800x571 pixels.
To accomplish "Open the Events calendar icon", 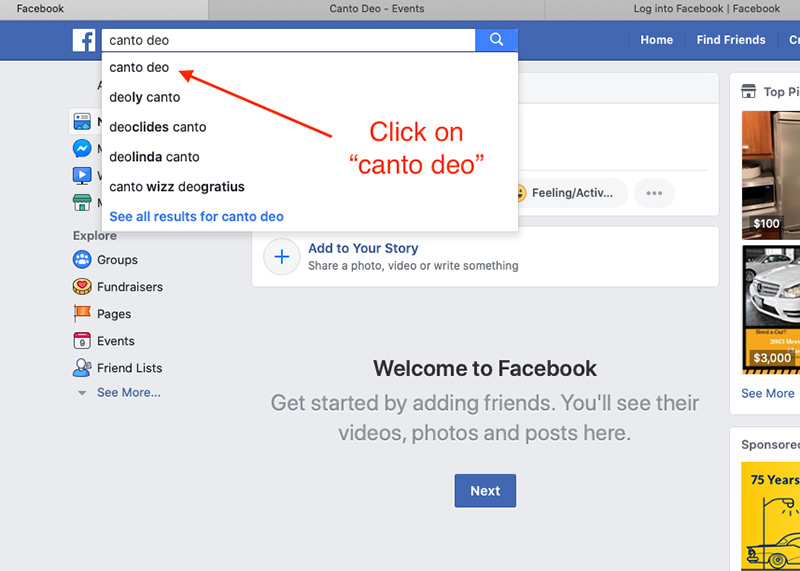I will point(82,341).
